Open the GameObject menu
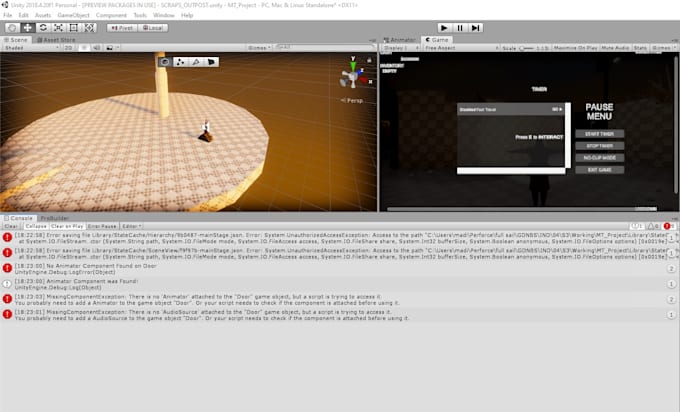 (73, 15)
